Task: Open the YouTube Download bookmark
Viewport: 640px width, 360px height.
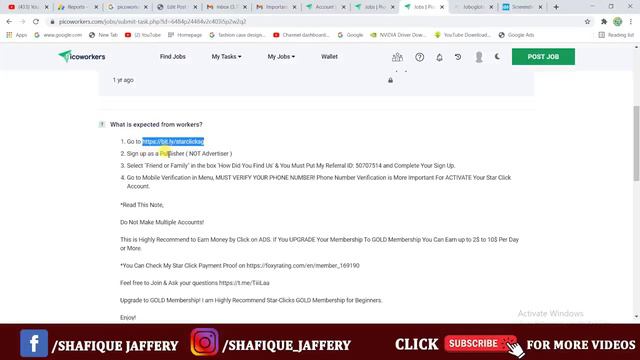Action: 462,35
